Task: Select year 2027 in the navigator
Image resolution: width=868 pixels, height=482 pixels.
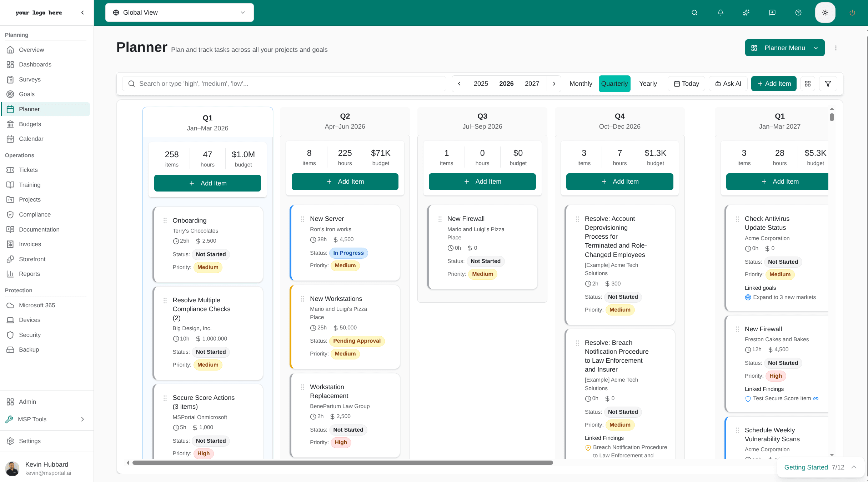Action: 532,83
